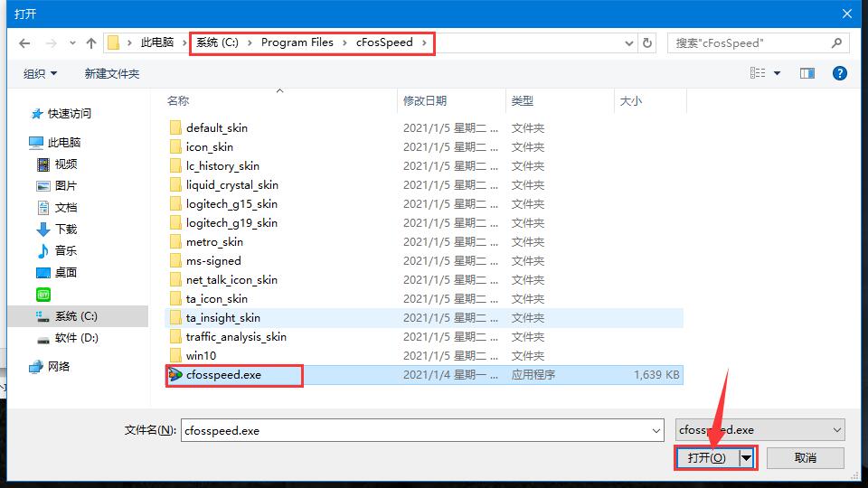
Task: Open the 组织 menu
Action: 40,73
